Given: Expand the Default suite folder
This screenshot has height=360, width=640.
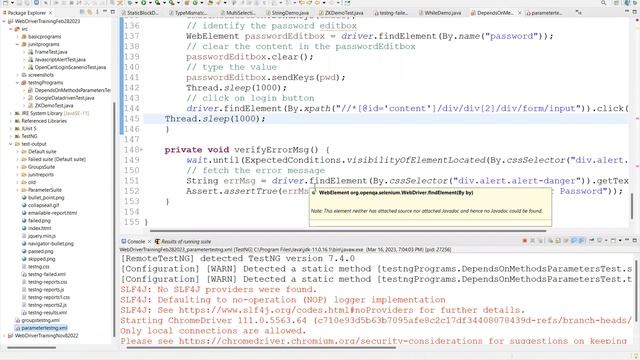Looking at the screenshot, I should (18, 151).
